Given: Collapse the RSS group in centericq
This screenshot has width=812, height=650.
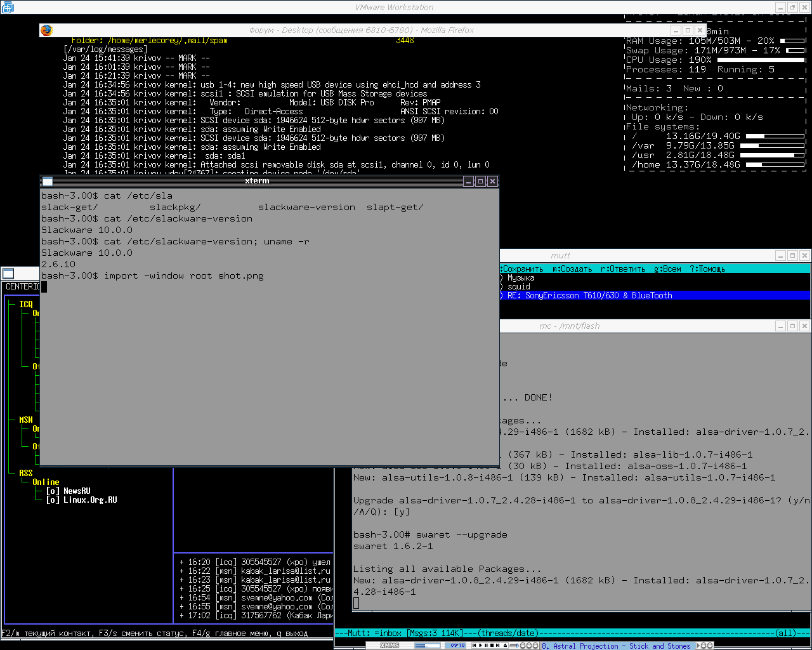Looking at the screenshot, I should (x=25, y=473).
